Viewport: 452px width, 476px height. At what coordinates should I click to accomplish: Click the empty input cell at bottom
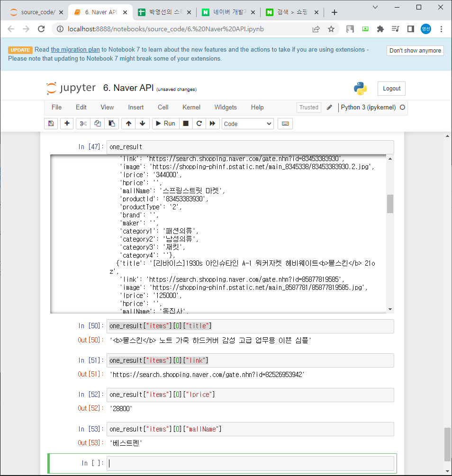[250, 463]
